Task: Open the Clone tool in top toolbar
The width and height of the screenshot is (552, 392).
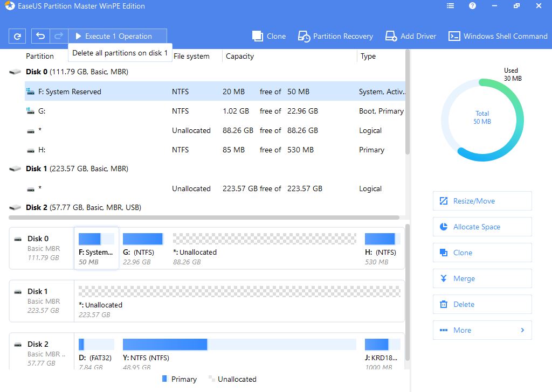Action: (x=269, y=37)
